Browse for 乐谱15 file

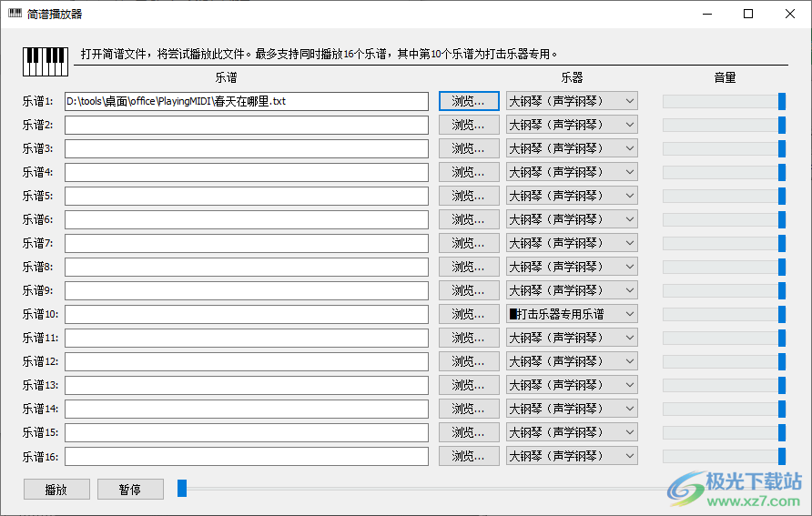[469, 432]
